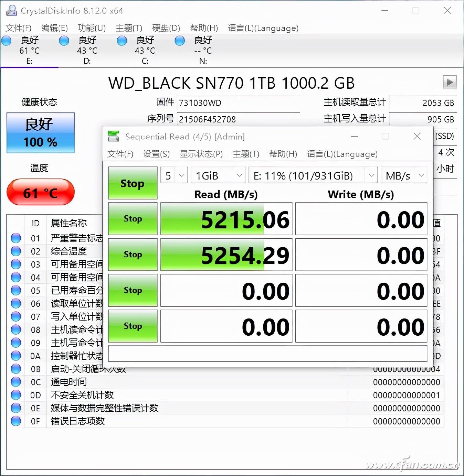
Task: Click the next disk arrow button
Action: coord(450,82)
